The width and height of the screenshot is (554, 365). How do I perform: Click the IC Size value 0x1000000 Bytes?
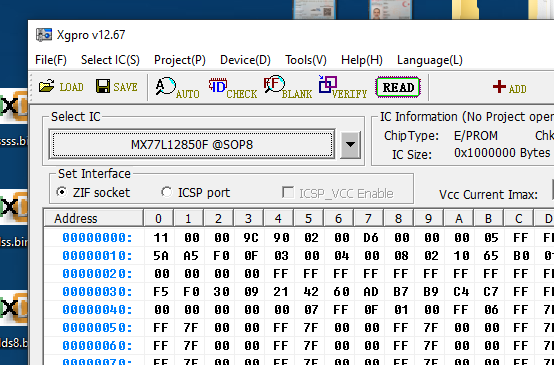click(x=502, y=153)
